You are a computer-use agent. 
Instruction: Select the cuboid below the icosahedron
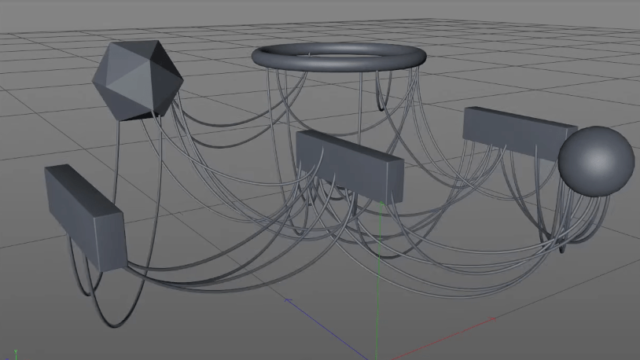pyautogui.click(x=85, y=218)
